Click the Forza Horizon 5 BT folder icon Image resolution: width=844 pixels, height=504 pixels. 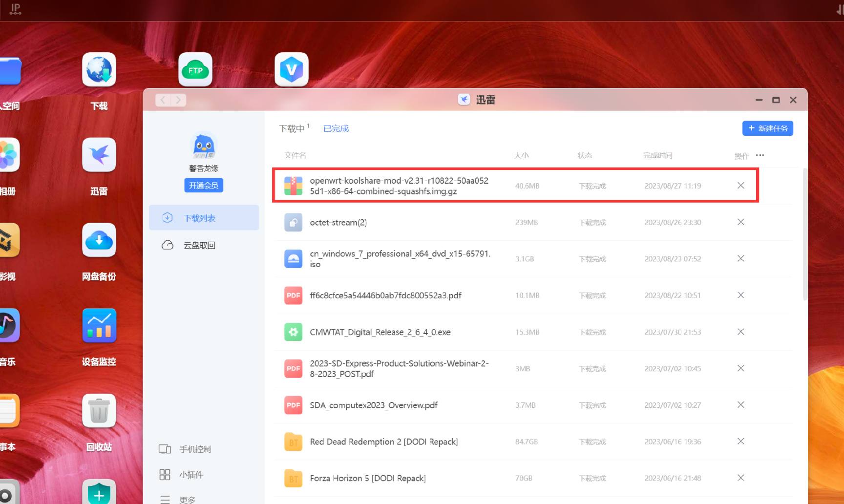tap(294, 479)
